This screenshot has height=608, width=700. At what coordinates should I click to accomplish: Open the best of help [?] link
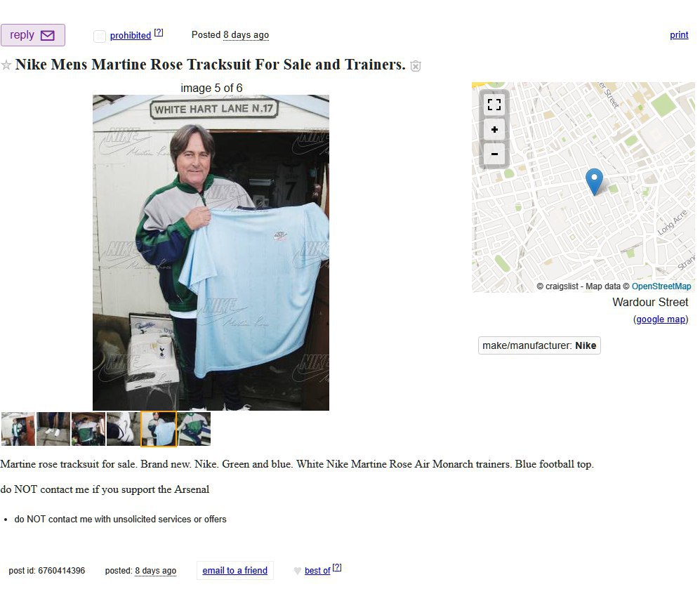pyautogui.click(x=337, y=567)
